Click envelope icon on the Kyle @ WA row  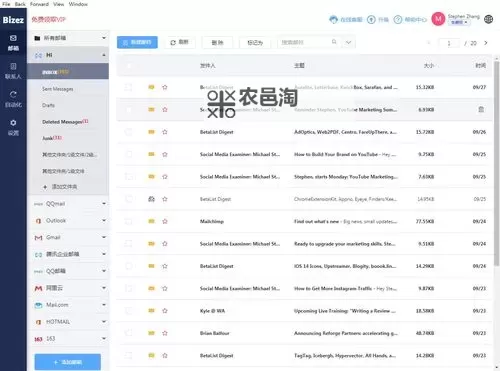(x=151, y=311)
